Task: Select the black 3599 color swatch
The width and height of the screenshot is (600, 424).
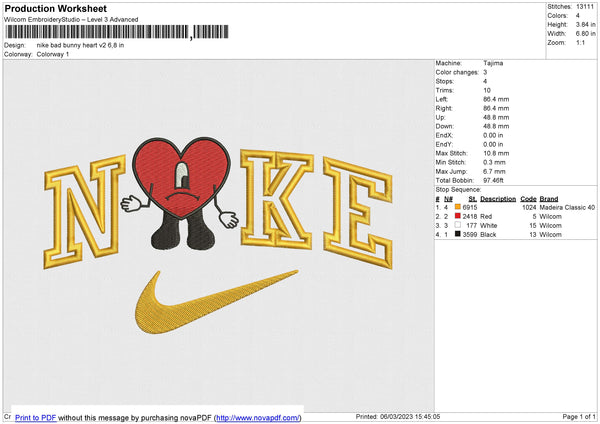Action: pyautogui.click(x=458, y=234)
